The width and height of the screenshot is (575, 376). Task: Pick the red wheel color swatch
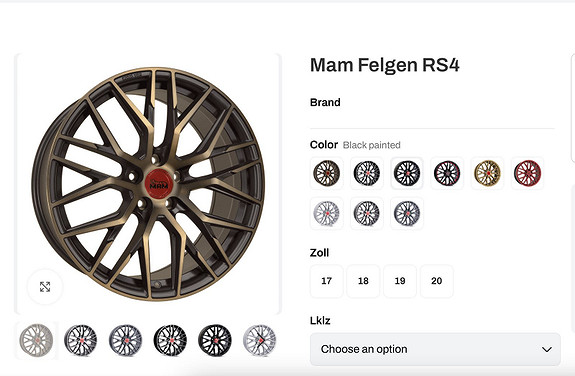point(527,173)
